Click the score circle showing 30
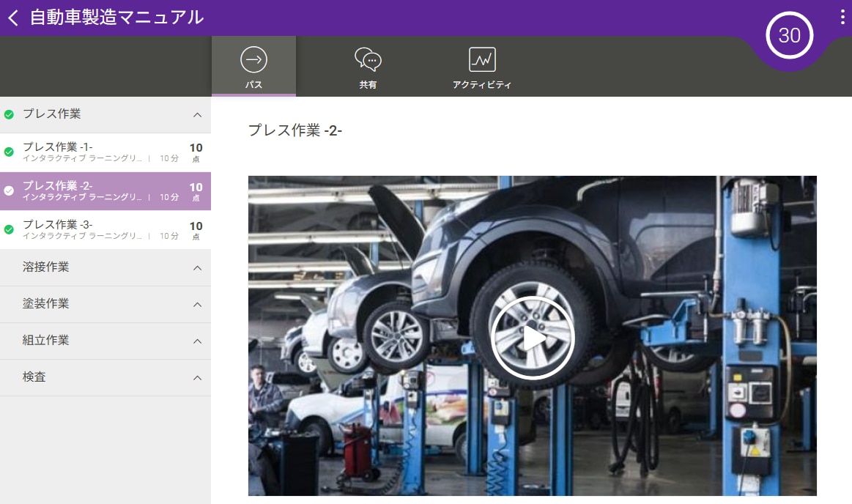The image size is (852, 504). pyautogui.click(x=789, y=36)
